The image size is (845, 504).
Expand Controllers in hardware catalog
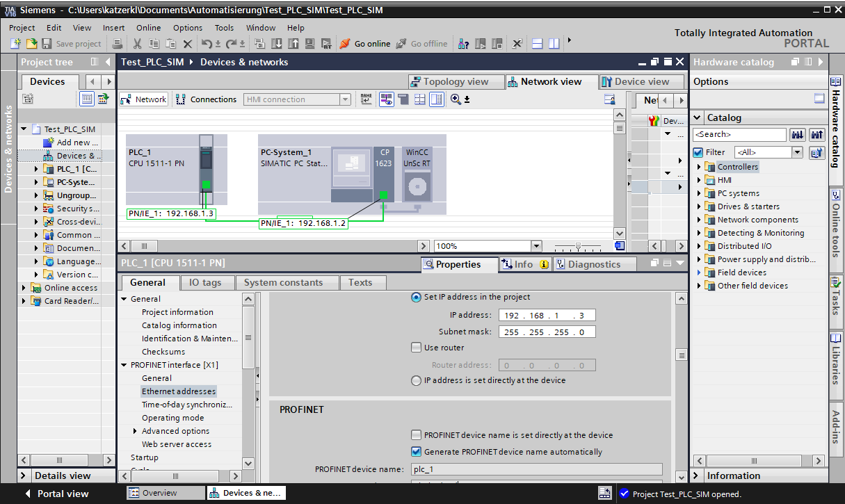coord(699,167)
